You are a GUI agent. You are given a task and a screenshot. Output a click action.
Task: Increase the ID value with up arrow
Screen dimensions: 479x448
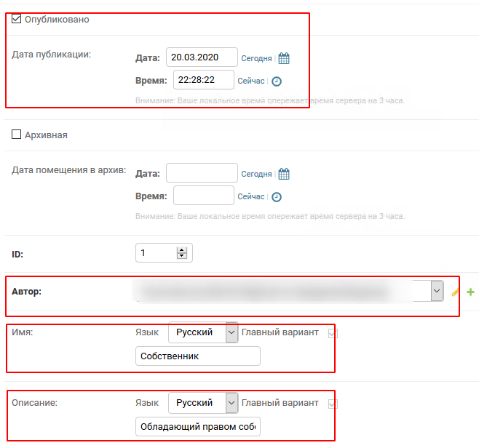pyautogui.click(x=182, y=249)
